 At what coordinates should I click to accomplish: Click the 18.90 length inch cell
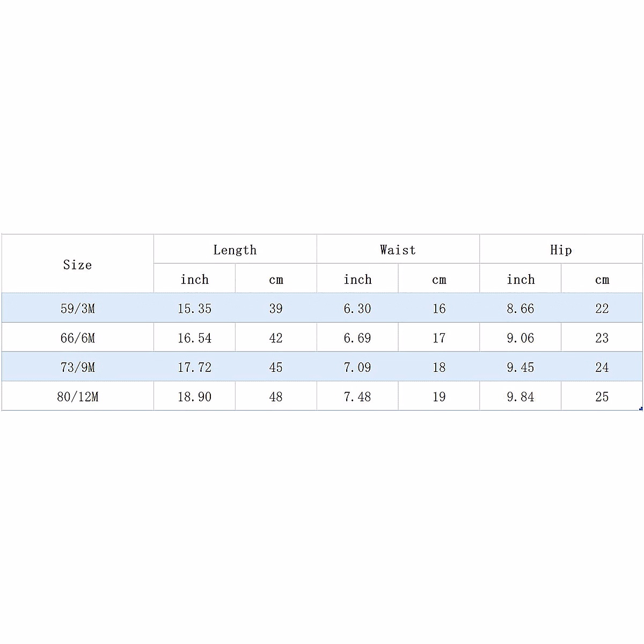194,397
